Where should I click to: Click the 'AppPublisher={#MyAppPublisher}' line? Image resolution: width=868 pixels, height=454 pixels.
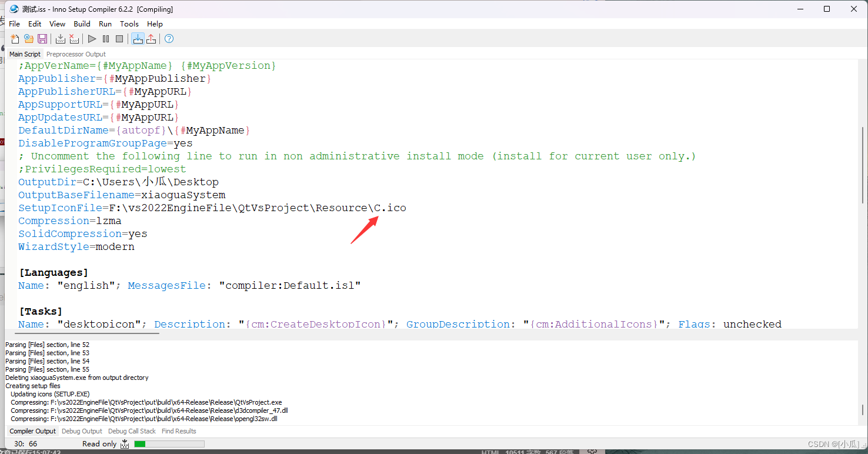pos(115,79)
